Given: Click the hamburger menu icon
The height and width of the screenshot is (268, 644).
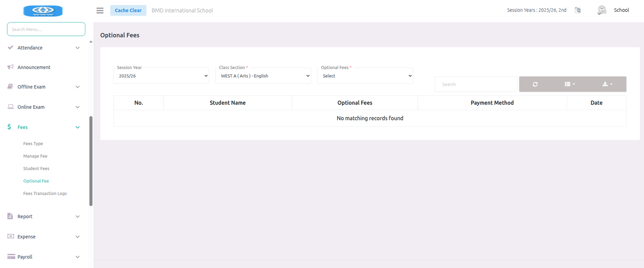Looking at the screenshot, I should click(x=100, y=10).
